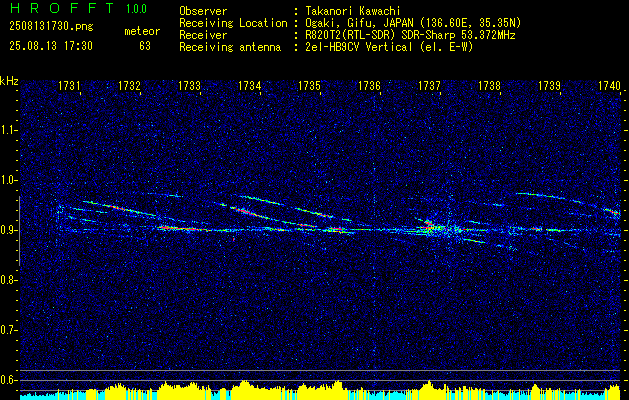Click the 1737 time marker
The width and height of the screenshot is (629, 400).
coord(429,85)
